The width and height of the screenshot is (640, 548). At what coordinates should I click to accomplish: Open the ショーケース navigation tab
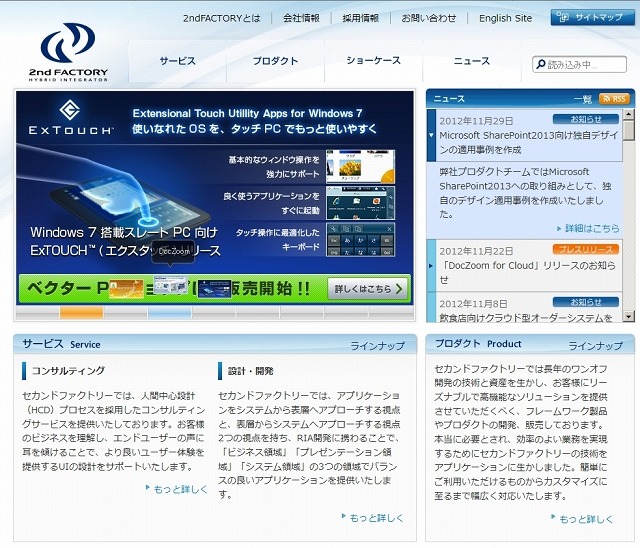[x=373, y=61]
